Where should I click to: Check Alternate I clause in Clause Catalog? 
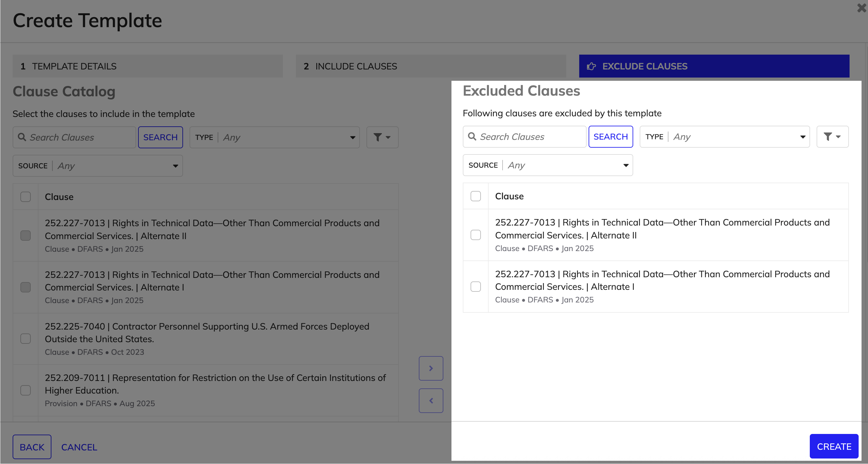[25, 287]
